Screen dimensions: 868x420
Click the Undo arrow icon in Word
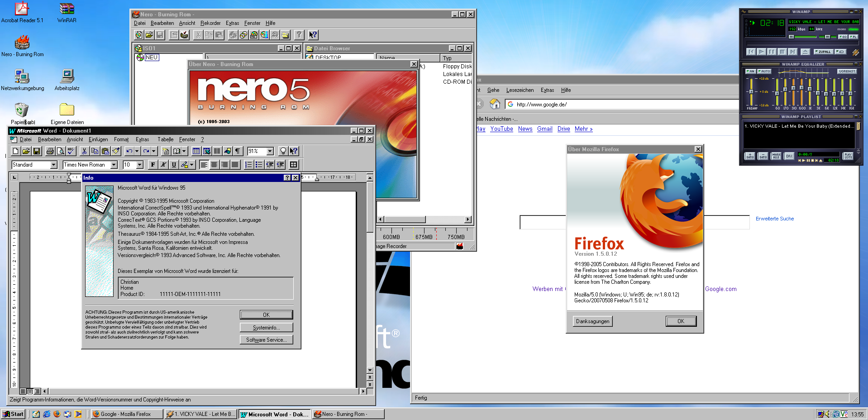129,151
